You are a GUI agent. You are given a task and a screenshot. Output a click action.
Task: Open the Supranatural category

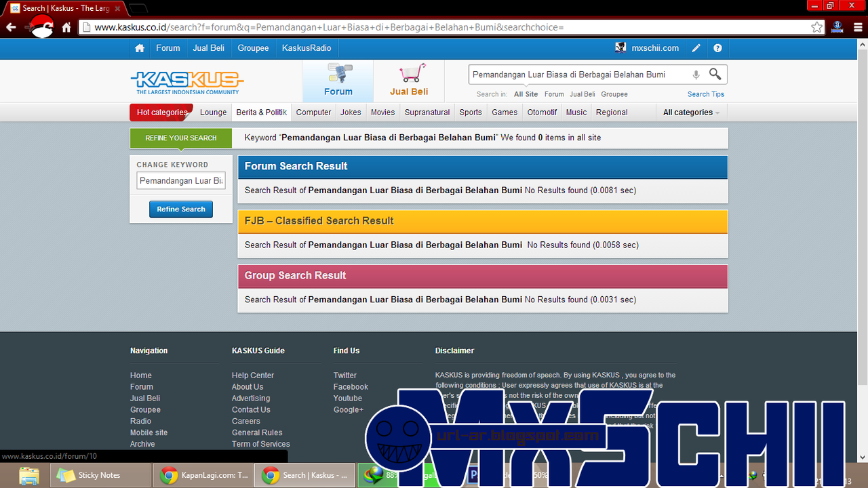point(427,113)
